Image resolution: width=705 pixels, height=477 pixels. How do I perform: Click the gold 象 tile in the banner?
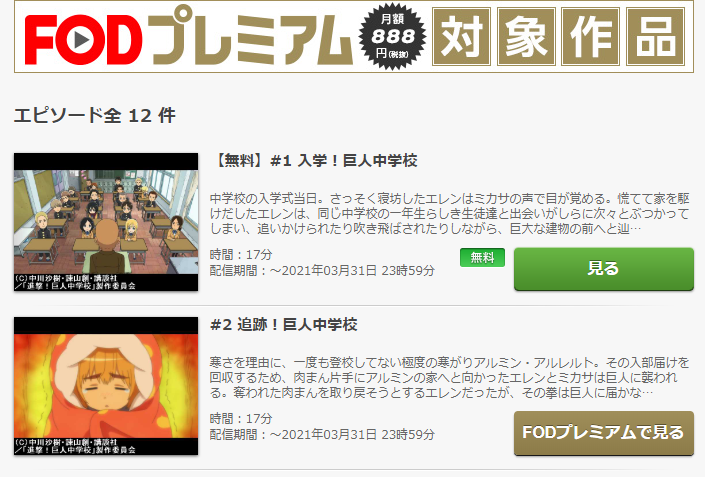click(x=526, y=36)
